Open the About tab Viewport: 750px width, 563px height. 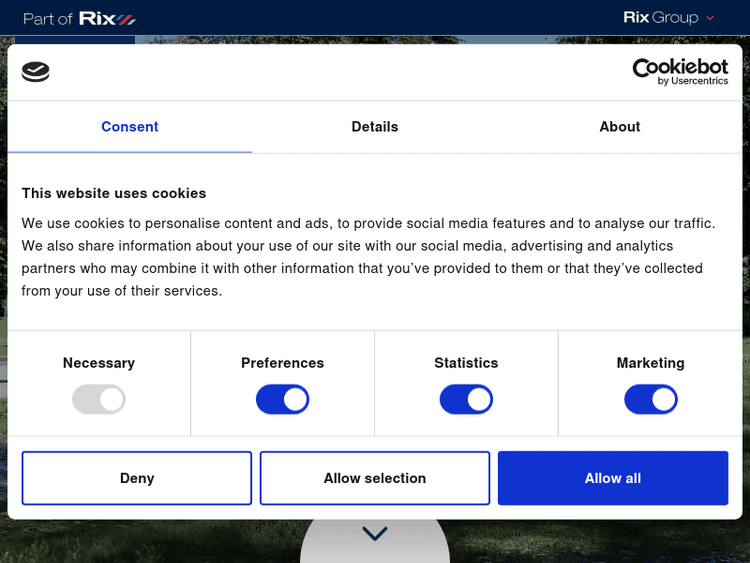point(620,127)
